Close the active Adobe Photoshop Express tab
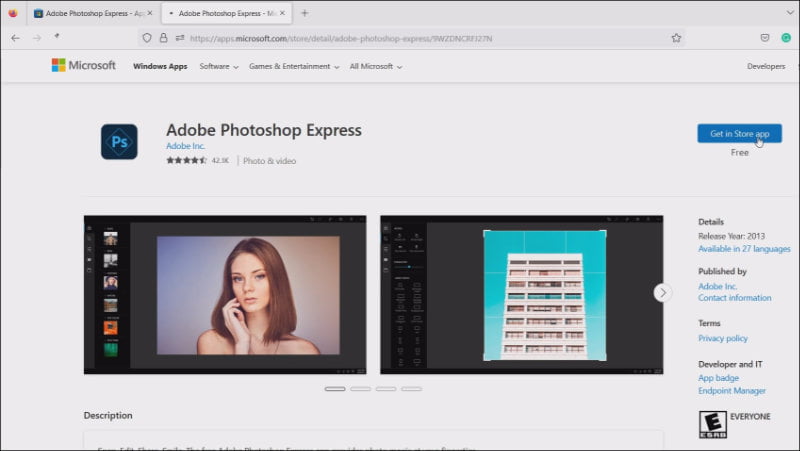The height and width of the screenshot is (451, 800). [x=282, y=13]
